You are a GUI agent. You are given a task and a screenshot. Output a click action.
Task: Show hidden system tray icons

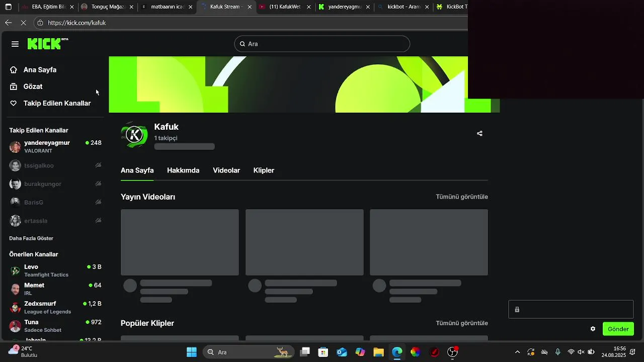tap(517, 352)
